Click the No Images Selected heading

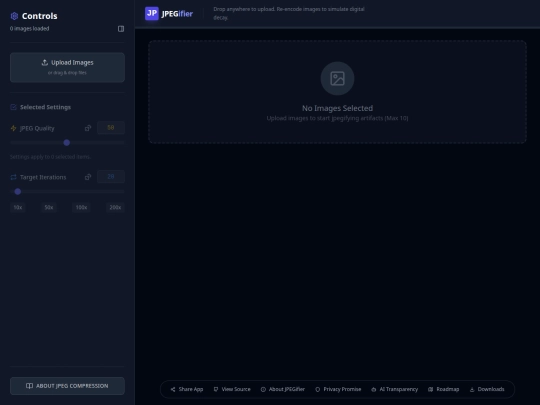point(337,108)
